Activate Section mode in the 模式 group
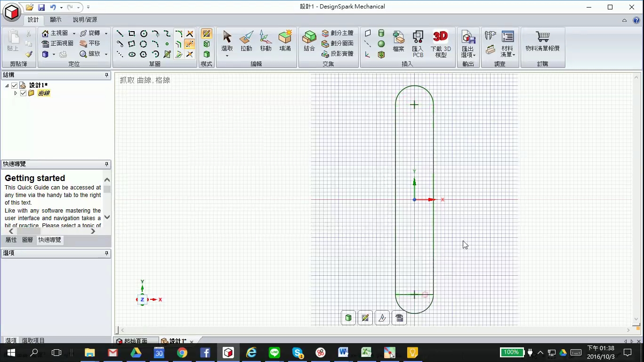This screenshot has height=362, width=644. pos(206,44)
